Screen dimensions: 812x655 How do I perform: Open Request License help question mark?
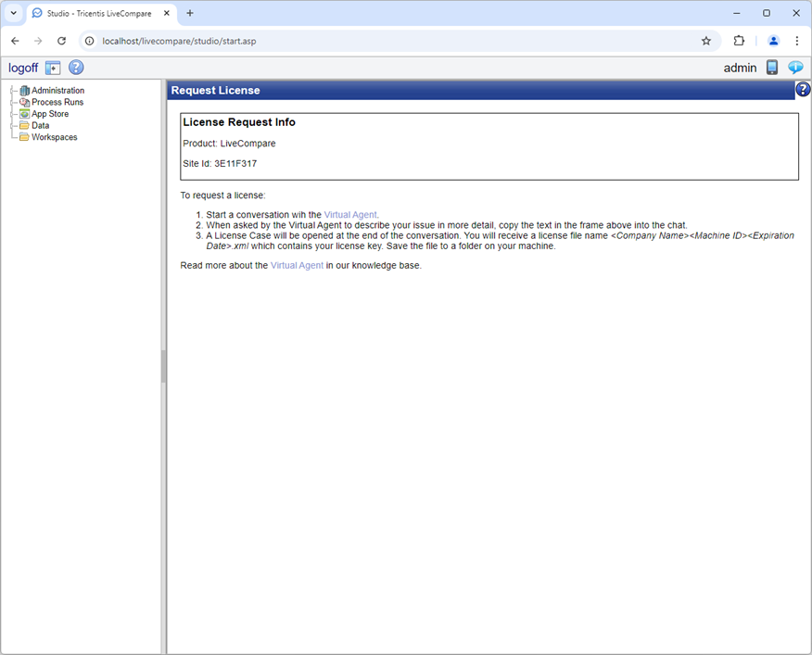(802, 89)
